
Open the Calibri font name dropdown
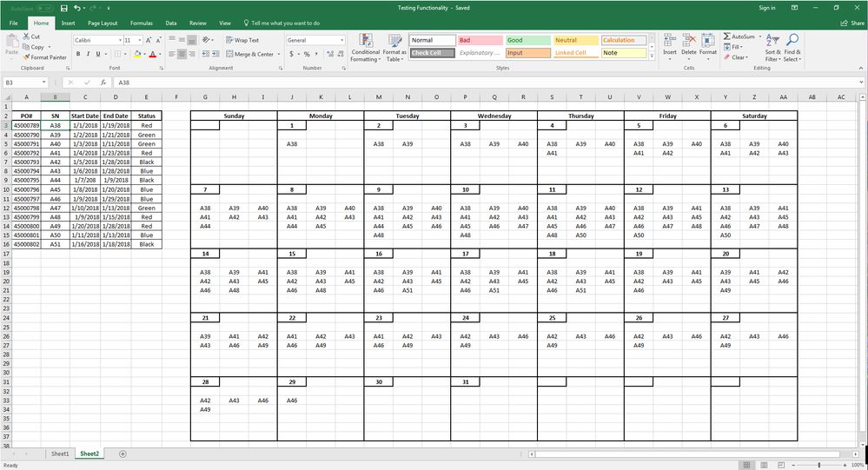click(120, 41)
